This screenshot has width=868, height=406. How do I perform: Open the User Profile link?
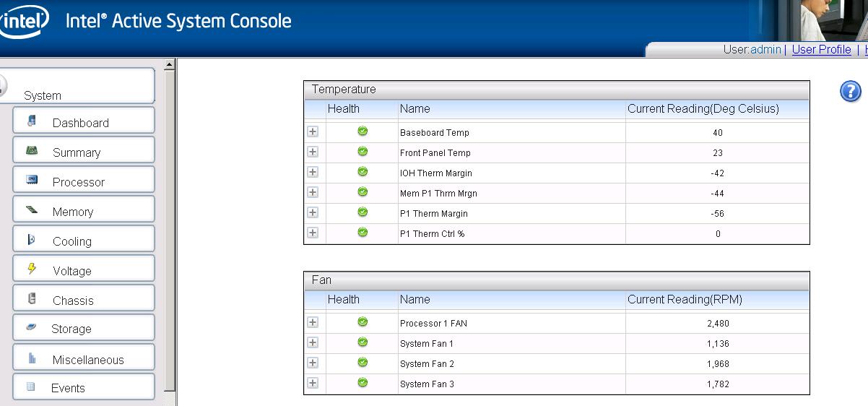[x=821, y=49]
